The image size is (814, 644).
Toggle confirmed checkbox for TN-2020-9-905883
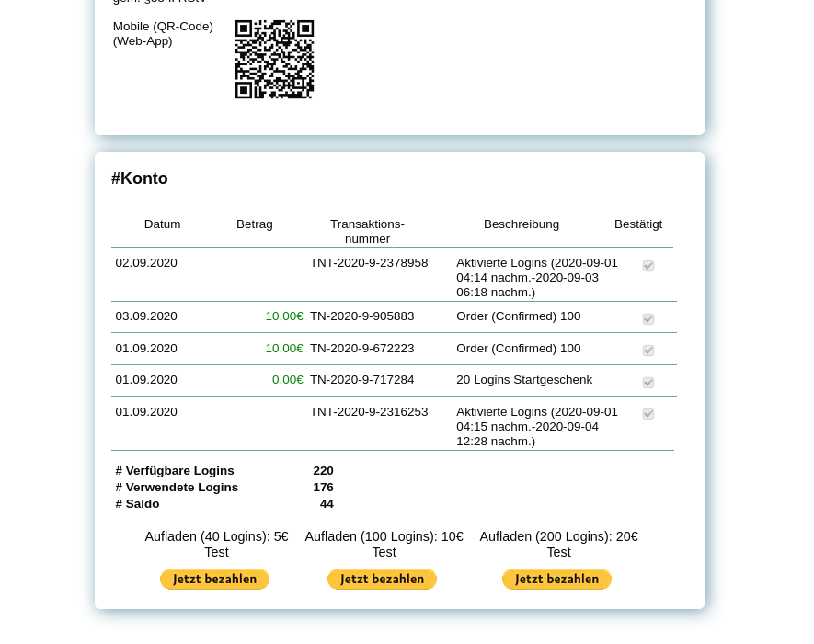click(x=648, y=319)
